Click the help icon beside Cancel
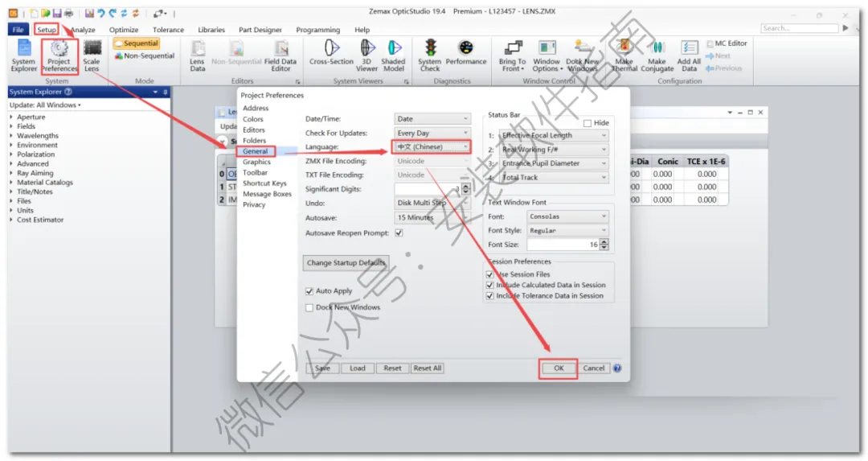868x461 pixels. coord(617,368)
